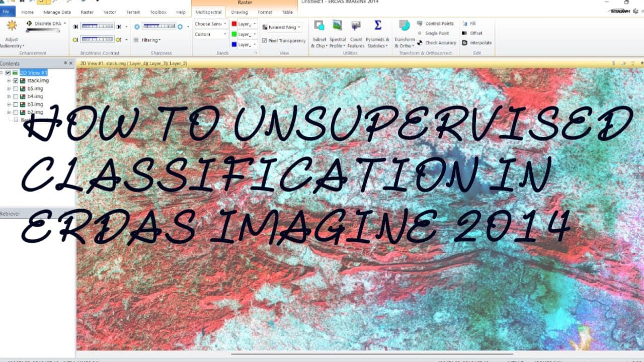
Task: Select the b3.img layer name
Action: click(35, 105)
